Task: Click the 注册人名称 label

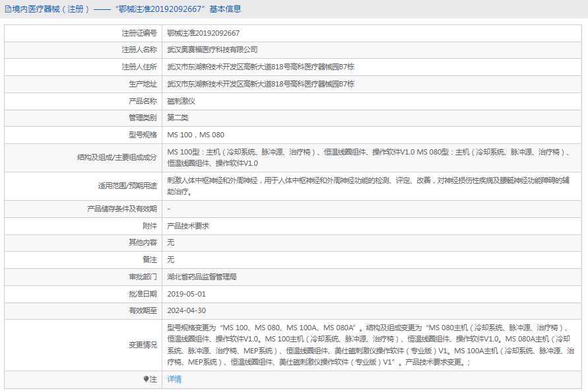Action: pyautogui.click(x=139, y=50)
